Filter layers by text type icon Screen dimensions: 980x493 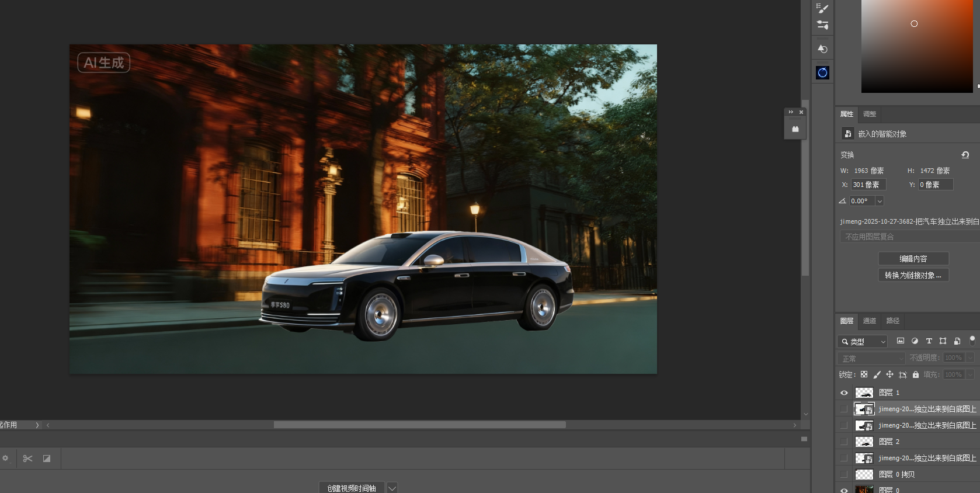[929, 341]
